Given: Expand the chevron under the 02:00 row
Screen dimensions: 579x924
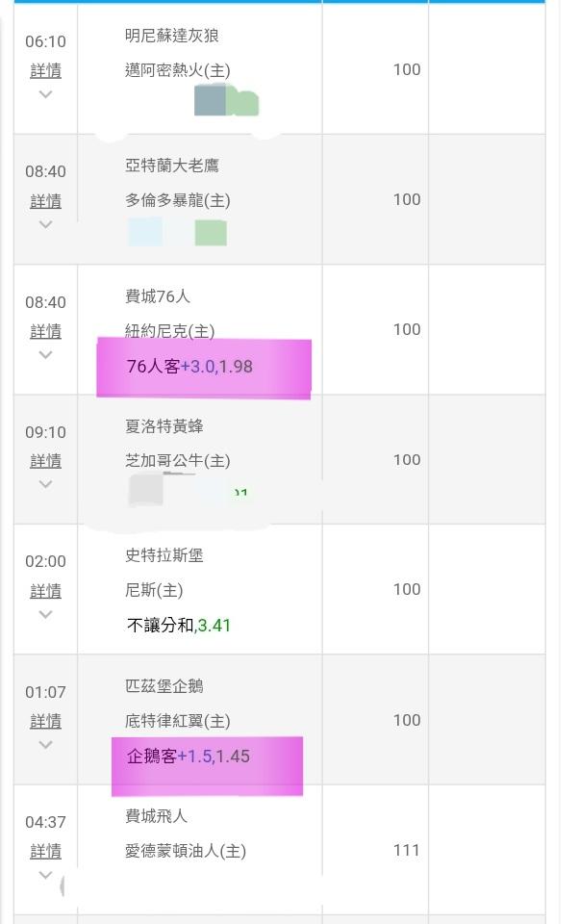Looking at the screenshot, I should pos(45,614).
